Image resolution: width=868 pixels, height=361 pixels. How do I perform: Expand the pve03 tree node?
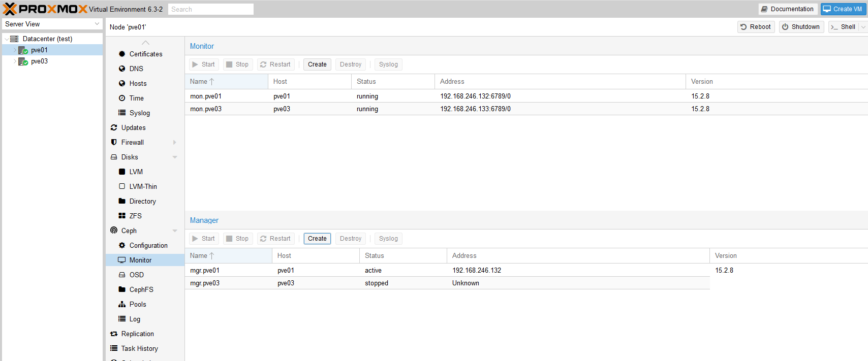tap(15, 61)
